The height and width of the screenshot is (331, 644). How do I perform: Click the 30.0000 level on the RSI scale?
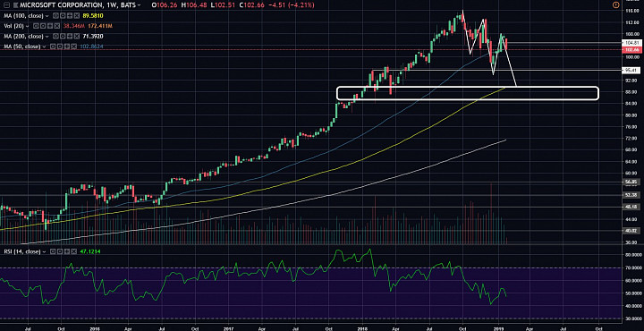pyautogui.click(x=634, y=318)
